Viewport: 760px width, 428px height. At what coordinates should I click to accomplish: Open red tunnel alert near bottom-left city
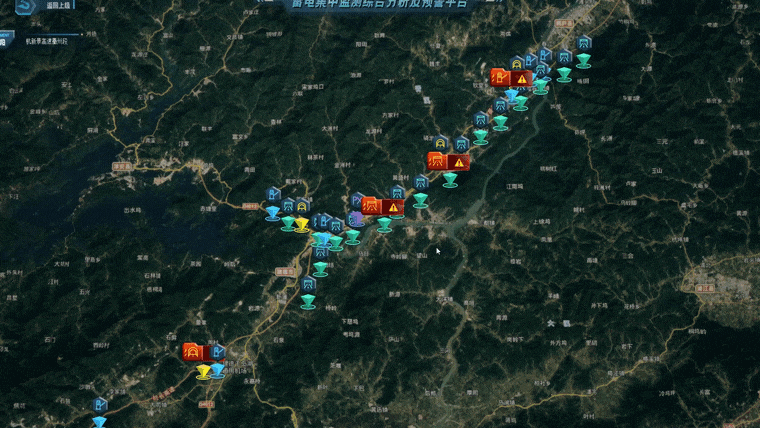[x=193, y=352]
